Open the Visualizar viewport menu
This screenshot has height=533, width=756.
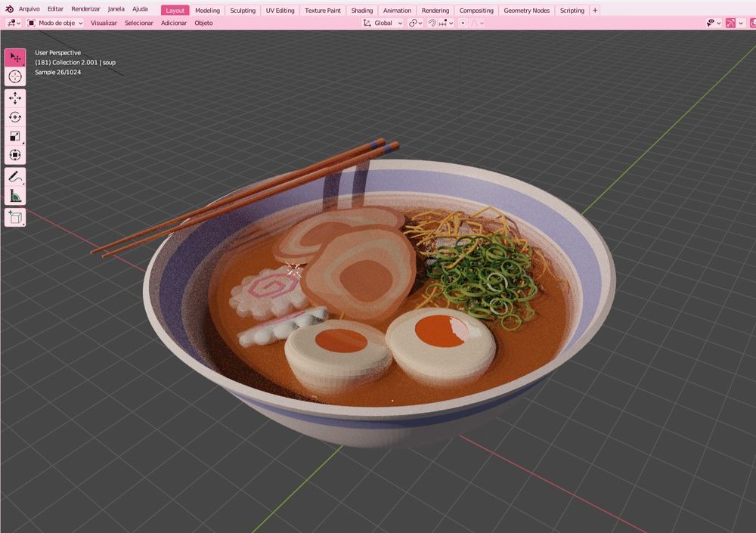(x=104, y=23)
